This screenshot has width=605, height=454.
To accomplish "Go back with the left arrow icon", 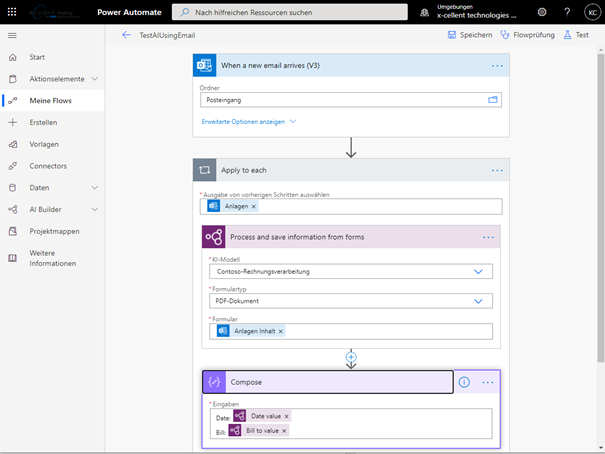I will click(126, 35).
